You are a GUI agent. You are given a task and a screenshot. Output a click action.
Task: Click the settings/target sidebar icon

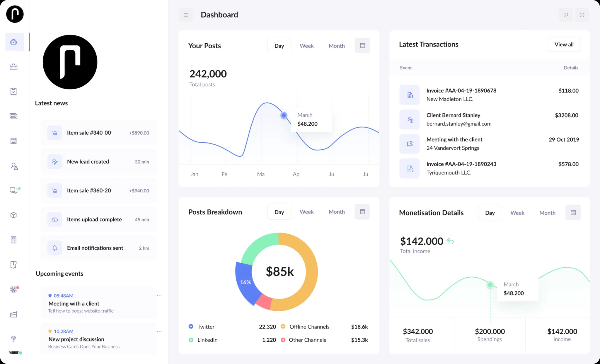click(x=14, y=289)
